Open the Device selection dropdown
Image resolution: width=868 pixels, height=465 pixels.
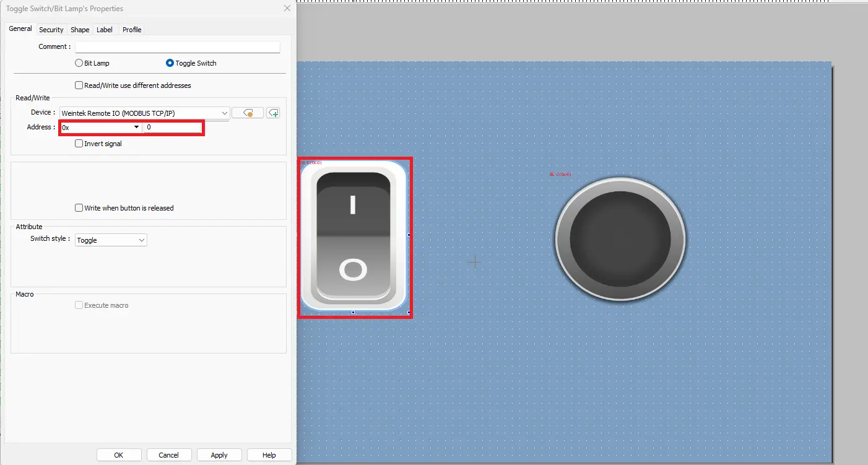[x=225, y=113]
